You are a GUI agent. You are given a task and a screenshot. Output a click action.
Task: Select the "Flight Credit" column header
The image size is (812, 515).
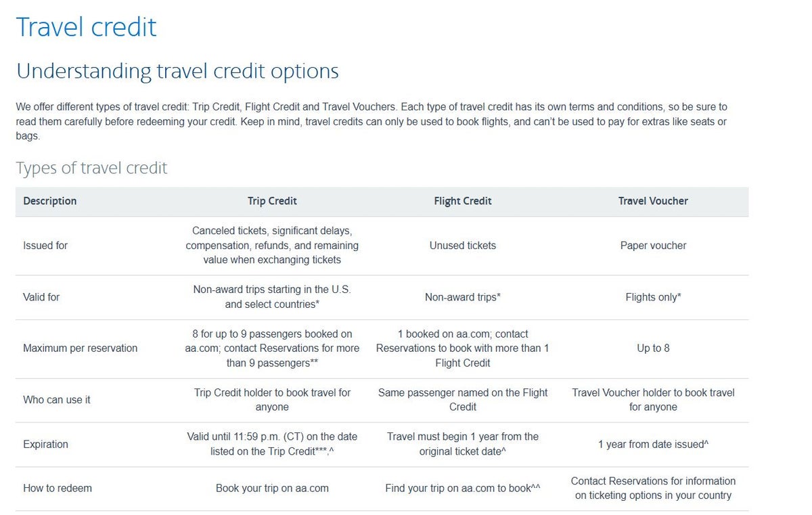pos(463,201)
